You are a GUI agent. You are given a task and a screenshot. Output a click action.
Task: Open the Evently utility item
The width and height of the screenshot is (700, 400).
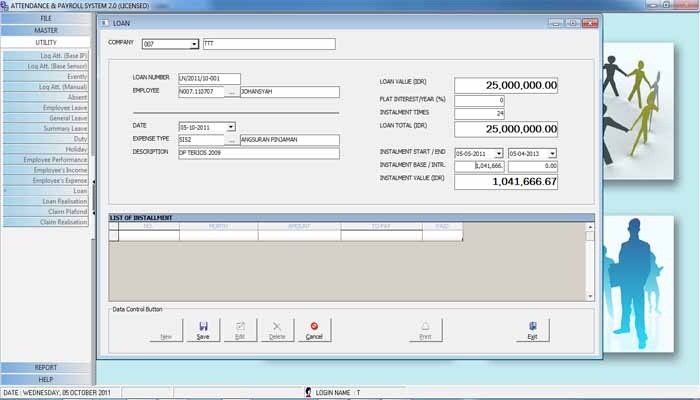pos(46,76)
